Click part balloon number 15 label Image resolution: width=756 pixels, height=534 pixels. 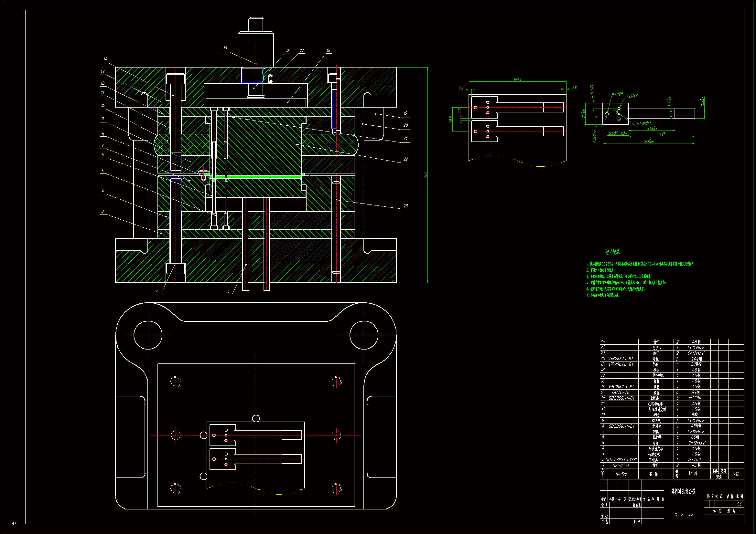pyautogui.click(x=225, y=48)
